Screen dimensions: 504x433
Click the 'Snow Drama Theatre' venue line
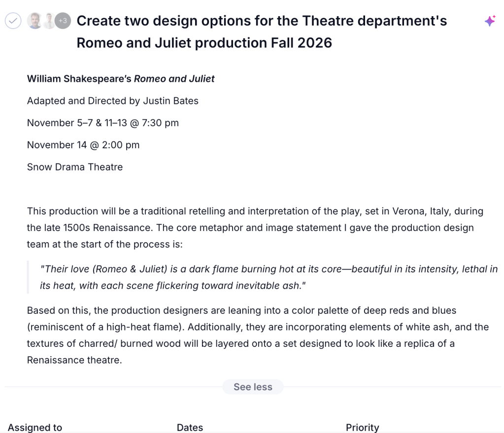pyautogui.click(x=75, y=167)
